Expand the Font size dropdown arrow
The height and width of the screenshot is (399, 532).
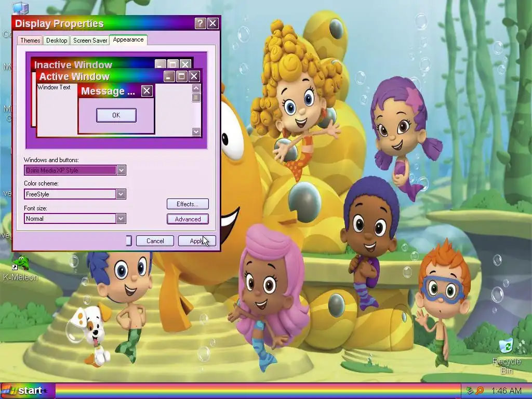[121, 219]
